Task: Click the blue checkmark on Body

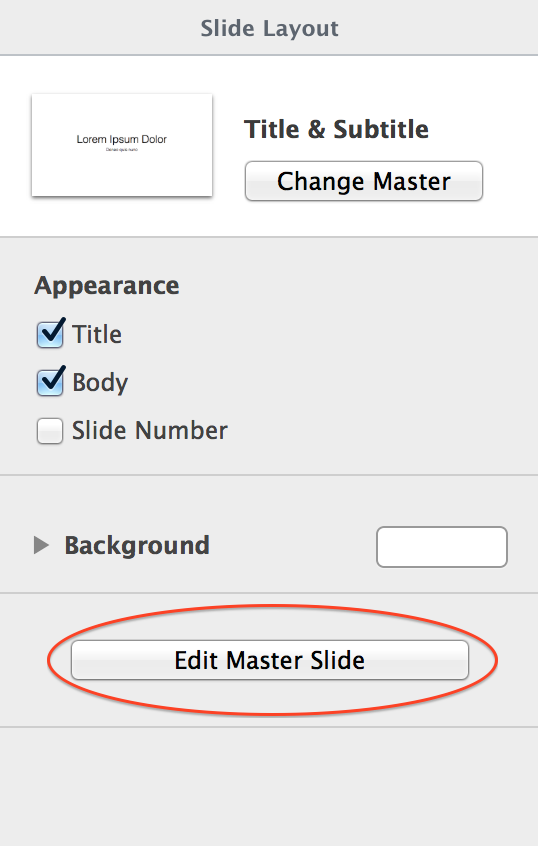Action: click(53, 379)
